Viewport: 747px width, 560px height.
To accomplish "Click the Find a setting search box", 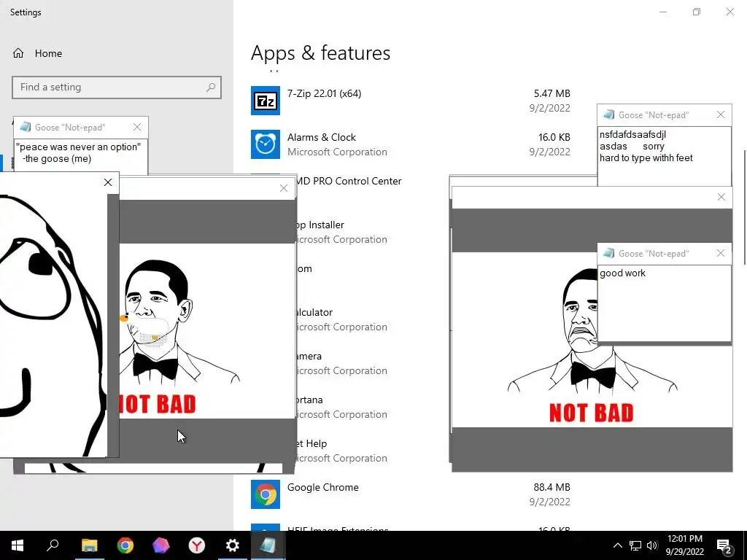I will [x=117, y=87].
